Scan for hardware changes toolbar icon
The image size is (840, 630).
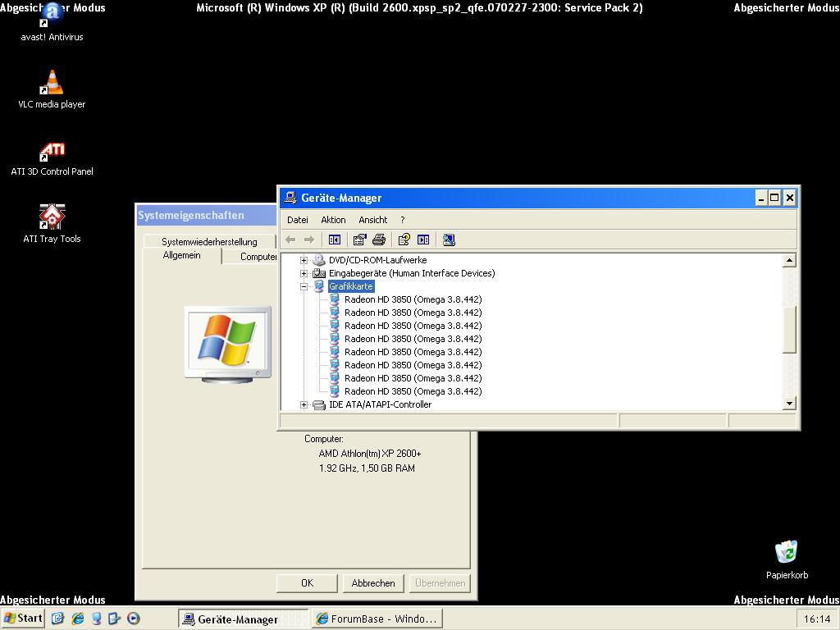coord(449,240)
